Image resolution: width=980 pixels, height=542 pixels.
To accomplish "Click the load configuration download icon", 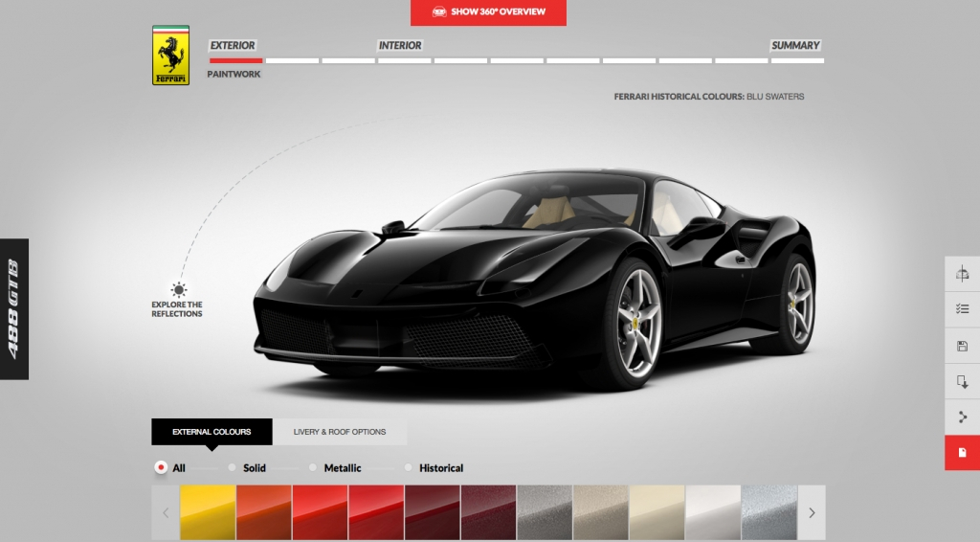I will pyautogui.click(x=962, y=381).
